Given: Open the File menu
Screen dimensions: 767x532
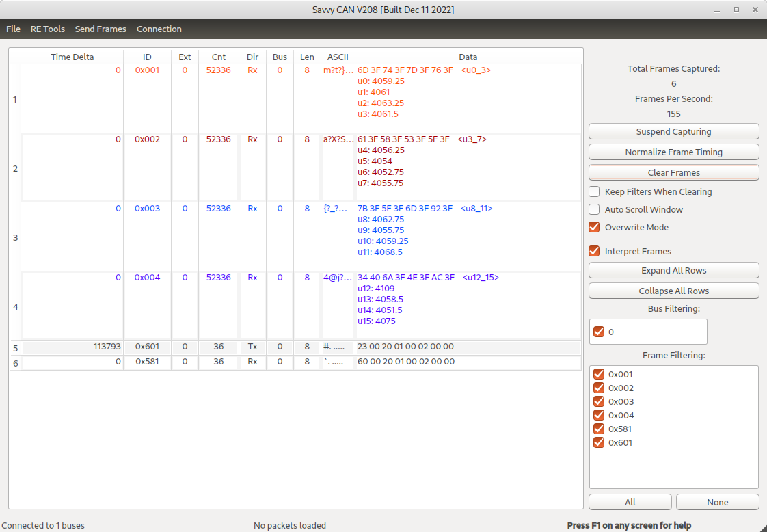Looking at the screenshot, I should click(x=13, y=29).
